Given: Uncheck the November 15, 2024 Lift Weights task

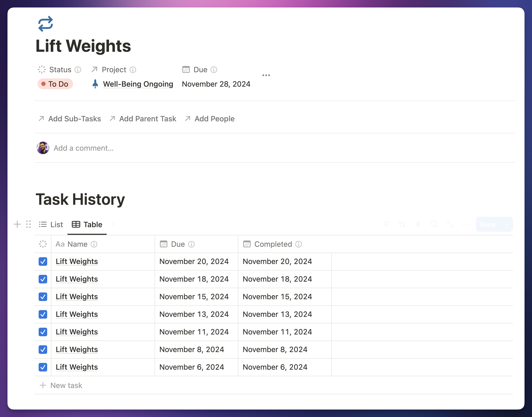Looking at the screenshot, I should (43, 297).
